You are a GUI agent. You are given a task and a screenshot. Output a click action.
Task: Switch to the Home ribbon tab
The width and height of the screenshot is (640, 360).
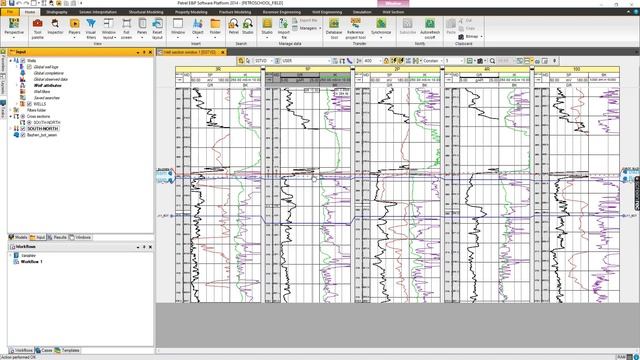tap(30, 12)
